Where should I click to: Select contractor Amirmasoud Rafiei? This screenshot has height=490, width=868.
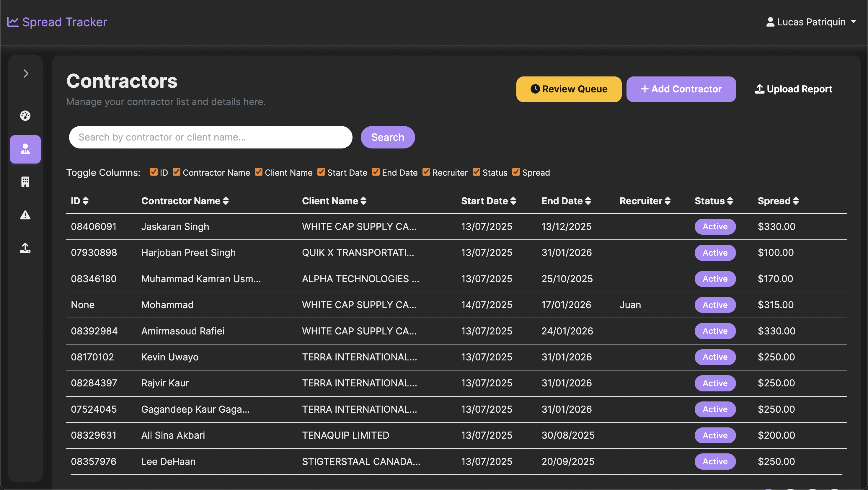coord(183,331)
